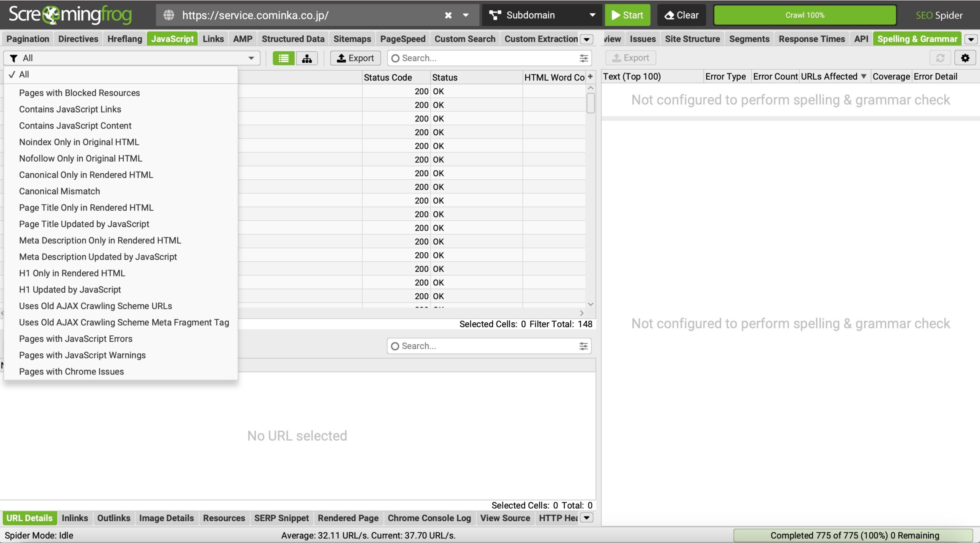Open the Chrome Console Log tab

click(429, 518)
